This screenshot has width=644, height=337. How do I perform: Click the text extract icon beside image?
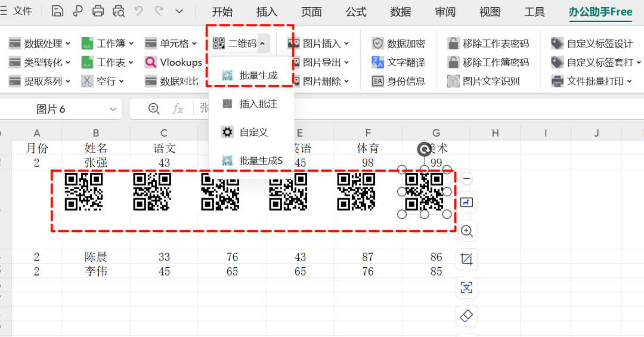click(x=466, y=287)
